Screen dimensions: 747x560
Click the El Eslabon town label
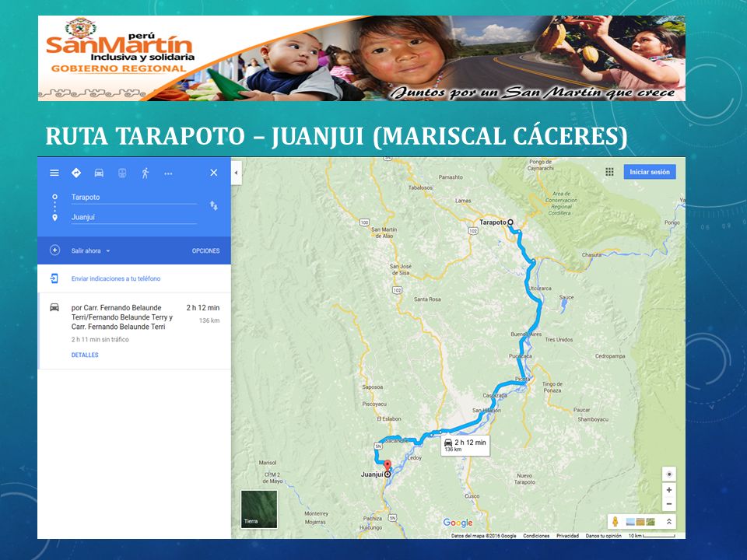(x=389, y=419)
